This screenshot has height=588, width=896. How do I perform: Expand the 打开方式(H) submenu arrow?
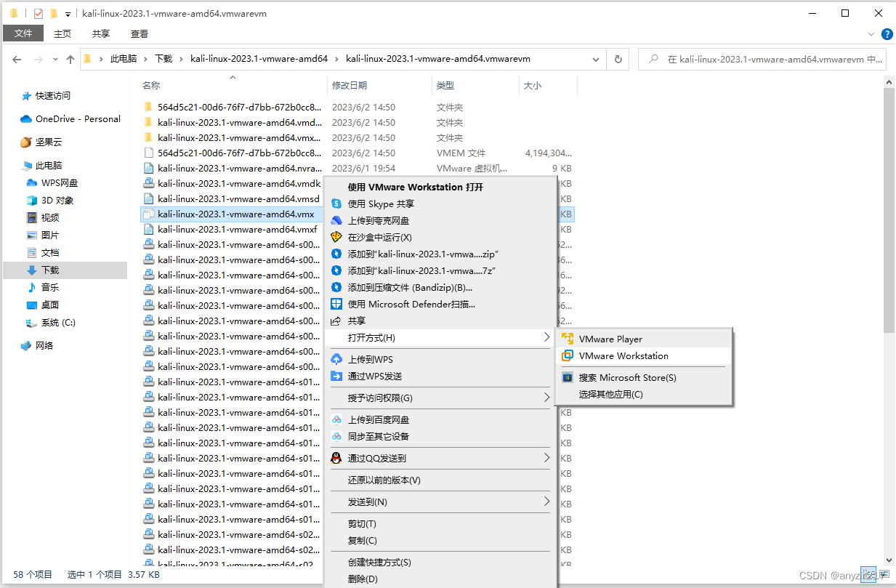point(546,338)
